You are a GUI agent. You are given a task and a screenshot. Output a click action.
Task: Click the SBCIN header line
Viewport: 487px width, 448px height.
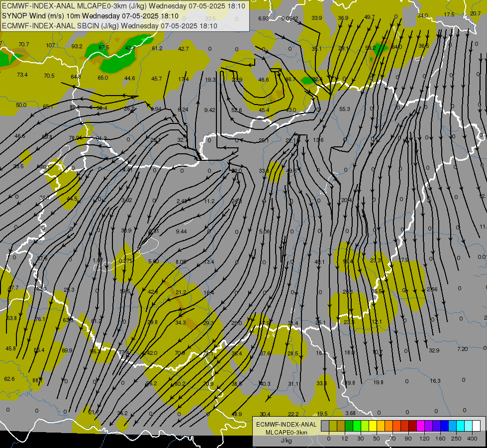tap(109, 26)
